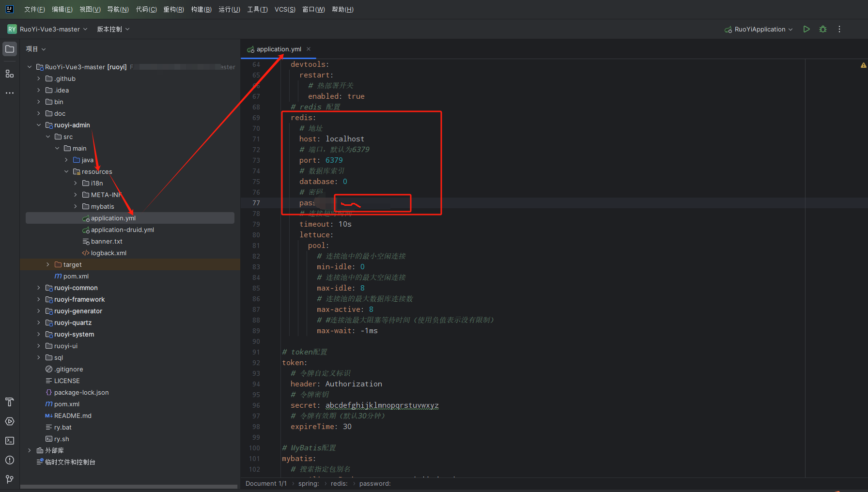Open the Git tool window icon
The image size is (868, 492).
click(x=10, y=479)
